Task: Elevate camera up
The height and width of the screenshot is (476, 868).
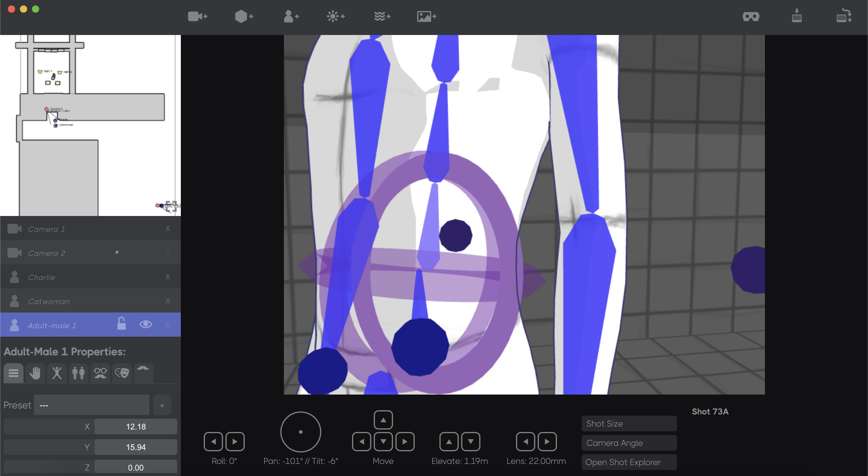Action: (449, 442)
